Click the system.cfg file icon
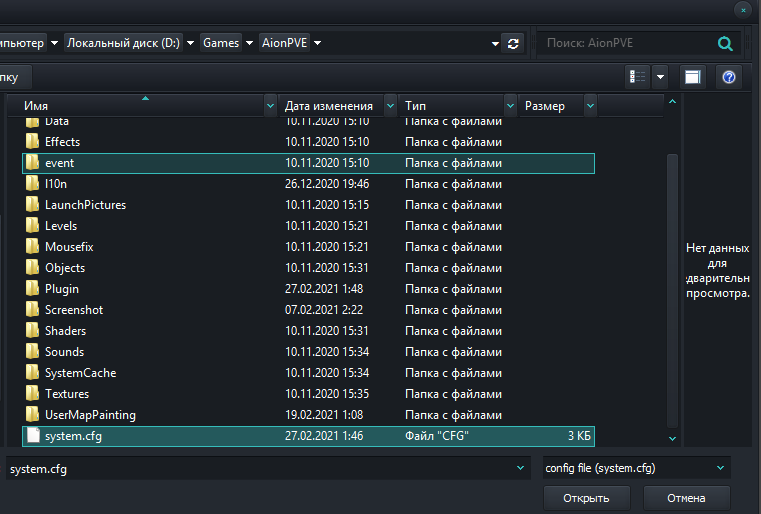This screenshot has height=514, width=761. coord(33,435)
